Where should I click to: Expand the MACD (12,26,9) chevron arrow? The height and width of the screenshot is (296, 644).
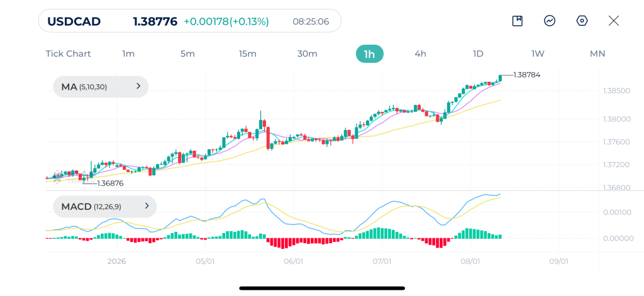click(x=147, y=206)
